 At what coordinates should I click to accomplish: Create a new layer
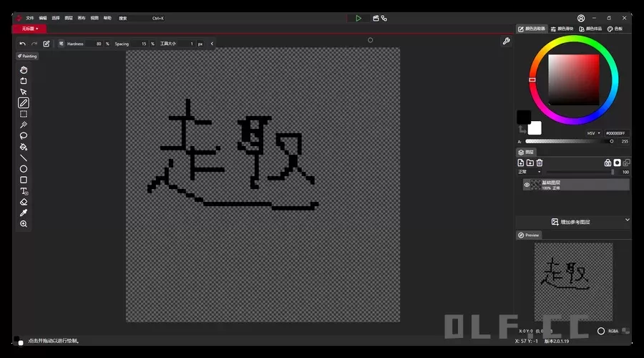(x=521, y=163)
